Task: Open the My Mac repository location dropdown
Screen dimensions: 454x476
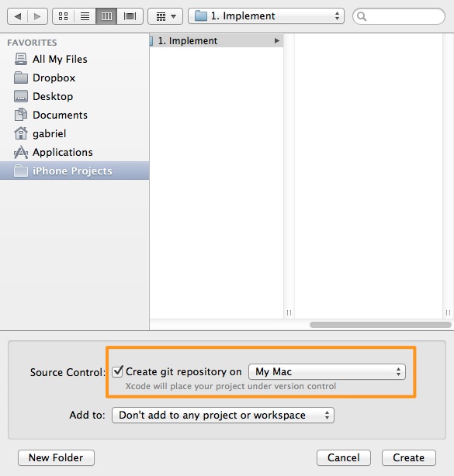Action: (327, 372)
